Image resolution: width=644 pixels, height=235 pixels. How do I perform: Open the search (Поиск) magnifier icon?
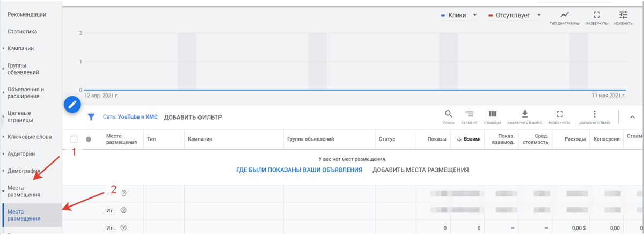pos(449,114)
